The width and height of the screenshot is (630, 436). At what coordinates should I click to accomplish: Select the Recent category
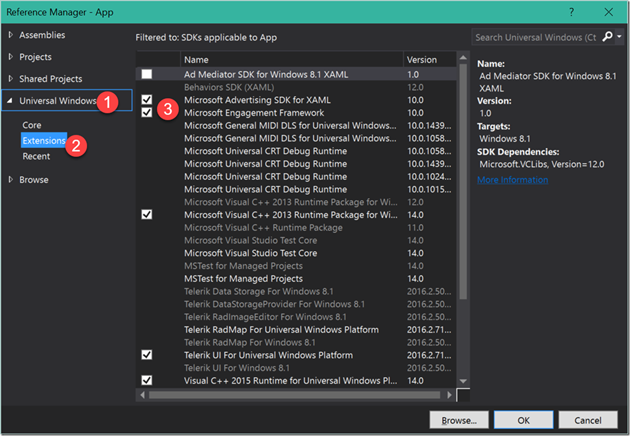click(36, 156)
